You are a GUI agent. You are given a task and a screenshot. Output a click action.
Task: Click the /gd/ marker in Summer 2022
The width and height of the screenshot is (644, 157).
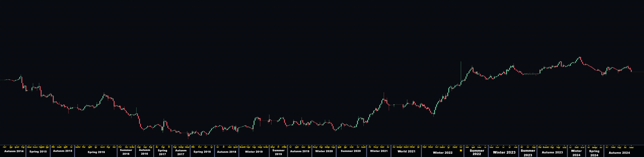coord(473,147)
